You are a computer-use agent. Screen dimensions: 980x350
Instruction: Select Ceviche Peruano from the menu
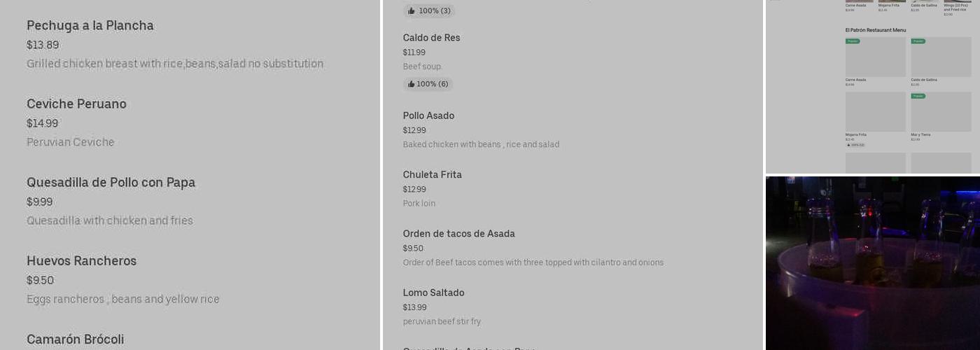click(x=76, y=104)
